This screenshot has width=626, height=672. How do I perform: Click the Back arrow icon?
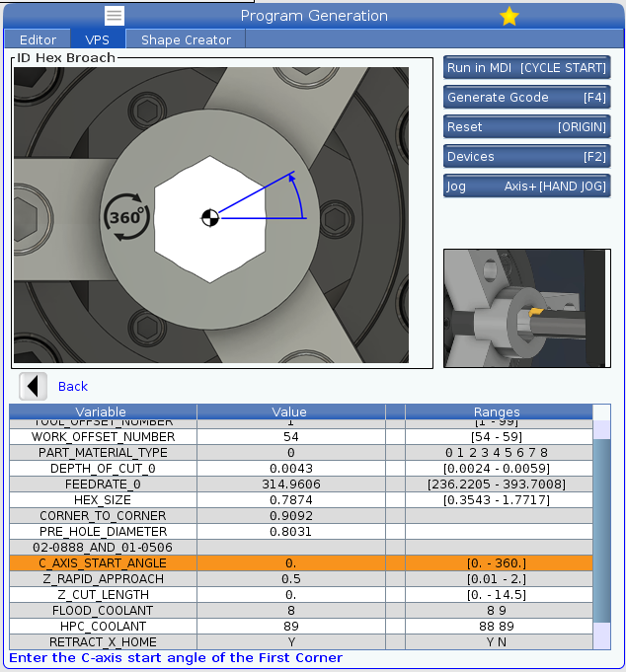33,387
